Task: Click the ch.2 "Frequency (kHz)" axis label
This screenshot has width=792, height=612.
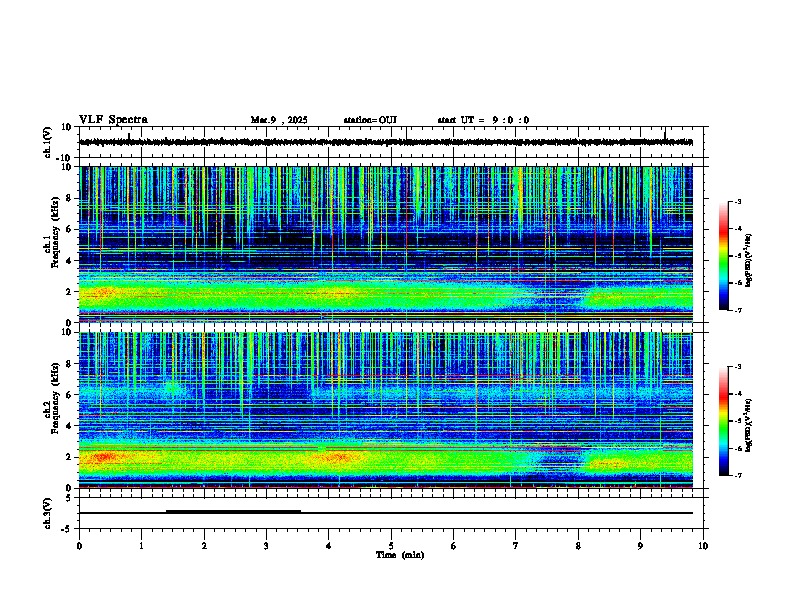Action: 56,398
